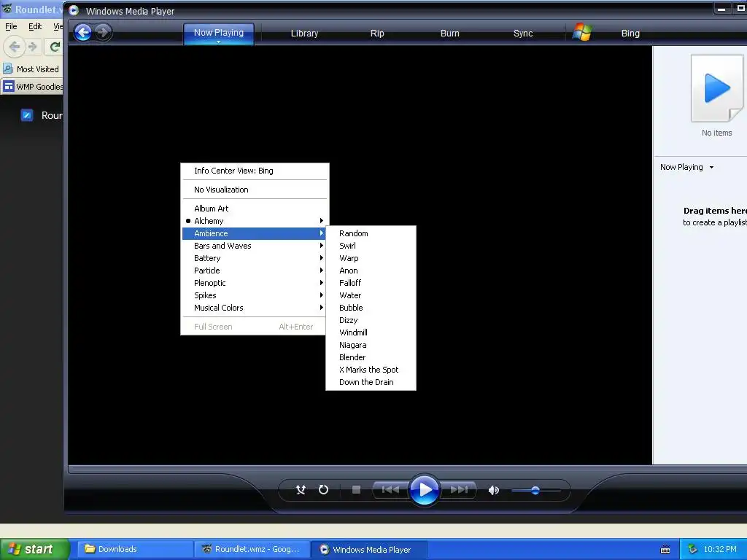Screen dimensions: 747x560
Task: Click the browser's back arrow
Action: (15, 47)
